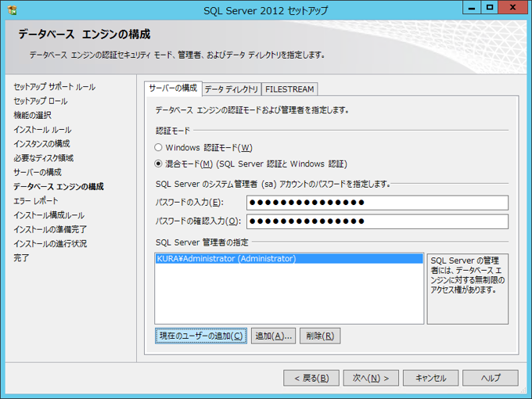Open the FILESTREAM tab
Image resolution: width=532 pixels, height=399 pixels.
[x=289, y=89]
